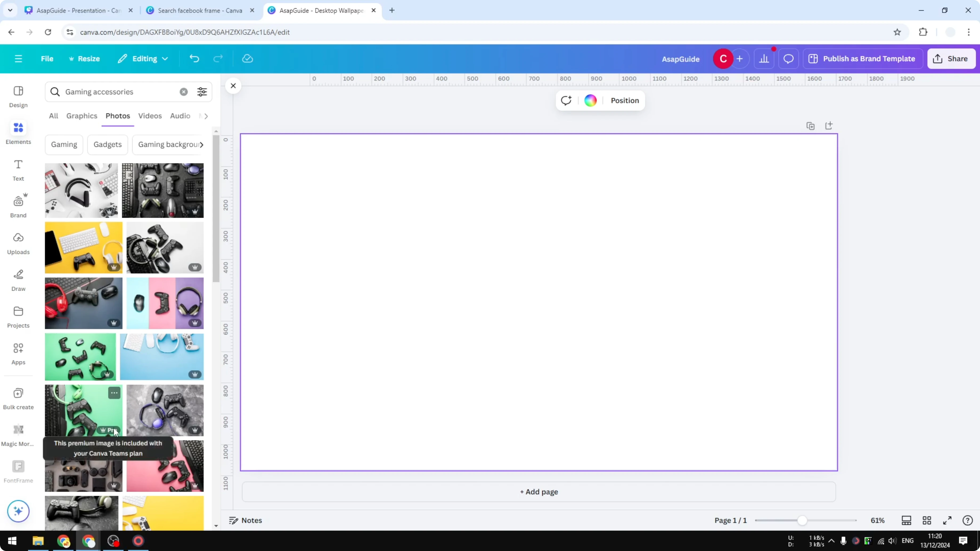Open the Elements panel in sidebar
Viewport: 980px width, 551px height.
click(18, 132)
